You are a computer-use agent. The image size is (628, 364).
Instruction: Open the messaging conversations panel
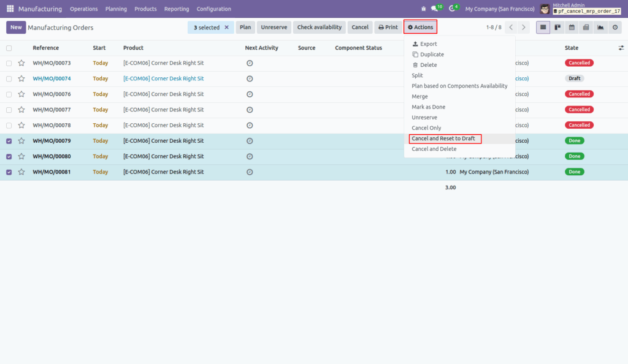(437, 9)
